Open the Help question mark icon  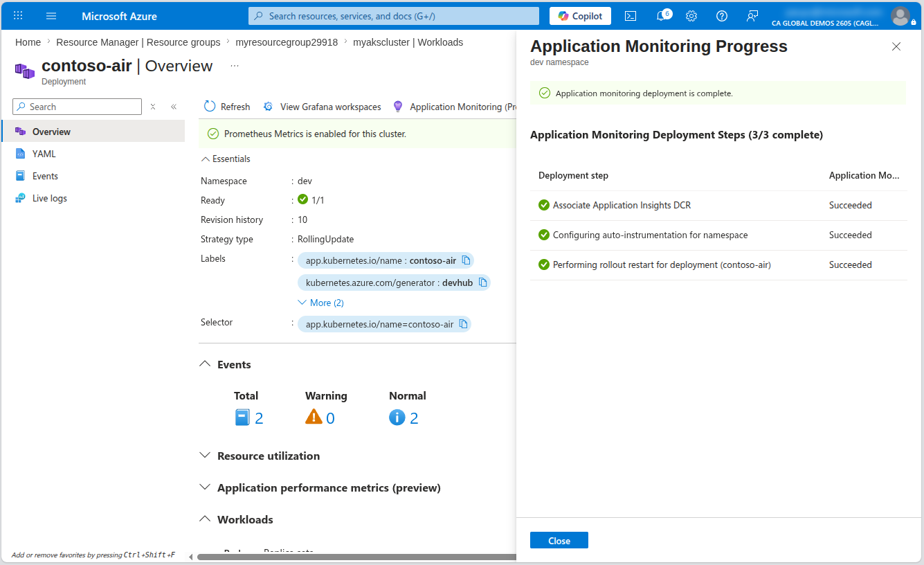point(722,16)
